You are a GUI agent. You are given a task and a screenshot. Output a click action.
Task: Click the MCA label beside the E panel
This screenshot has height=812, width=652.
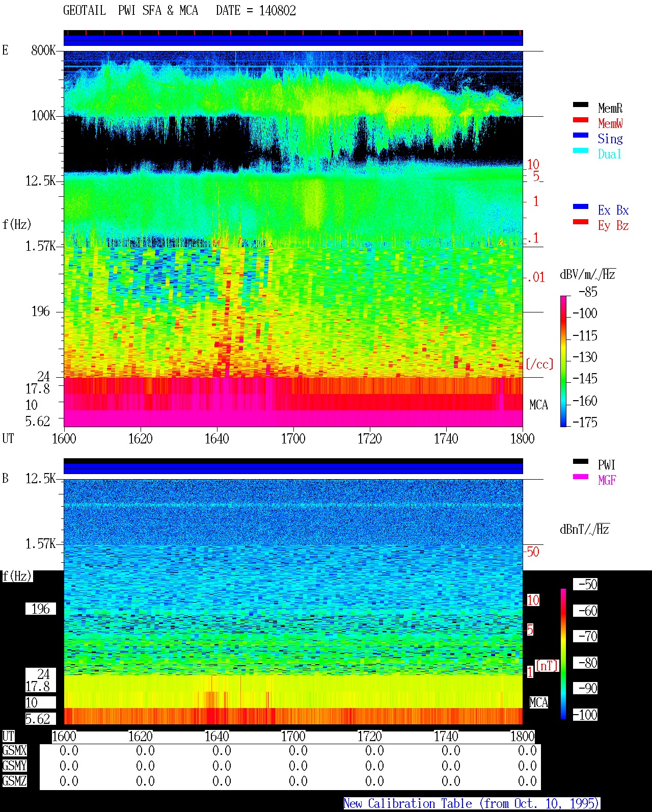pyautogui.click(x=538, y=405)
